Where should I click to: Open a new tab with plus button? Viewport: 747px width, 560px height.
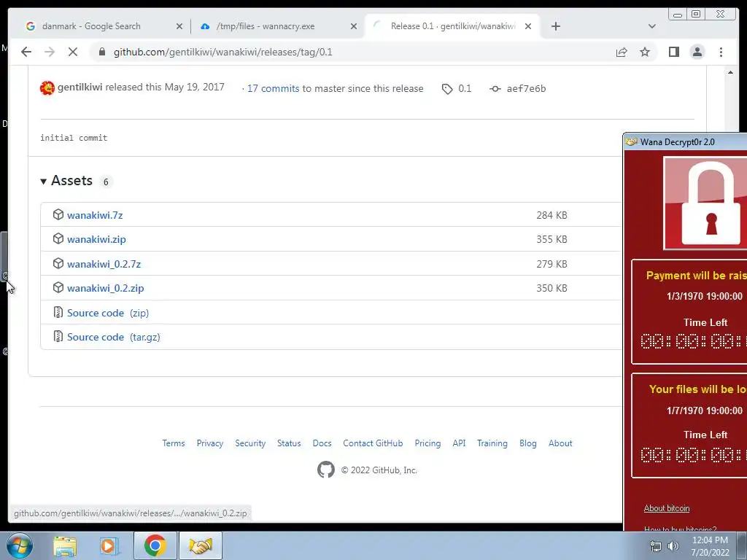tap(555, 26)
